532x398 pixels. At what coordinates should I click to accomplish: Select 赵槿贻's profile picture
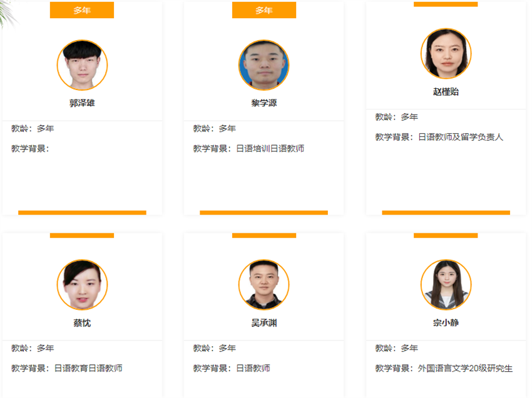446,54
